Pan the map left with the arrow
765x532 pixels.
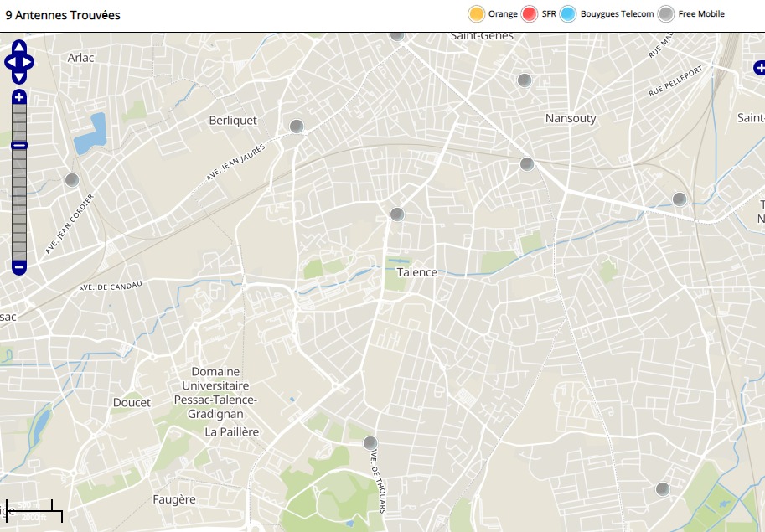9,62
